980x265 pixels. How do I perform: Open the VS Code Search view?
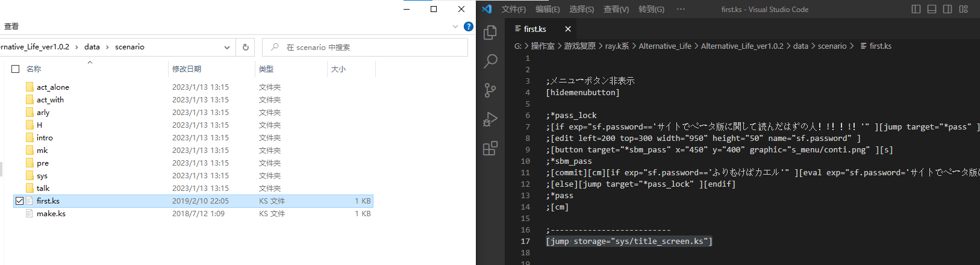tap(490, 61)
